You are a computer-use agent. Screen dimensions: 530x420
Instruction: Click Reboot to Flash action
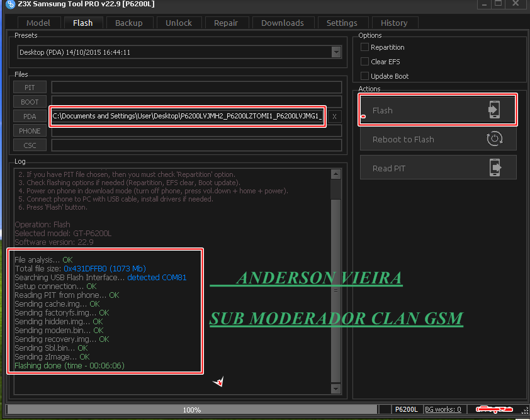tap(438, 139)
